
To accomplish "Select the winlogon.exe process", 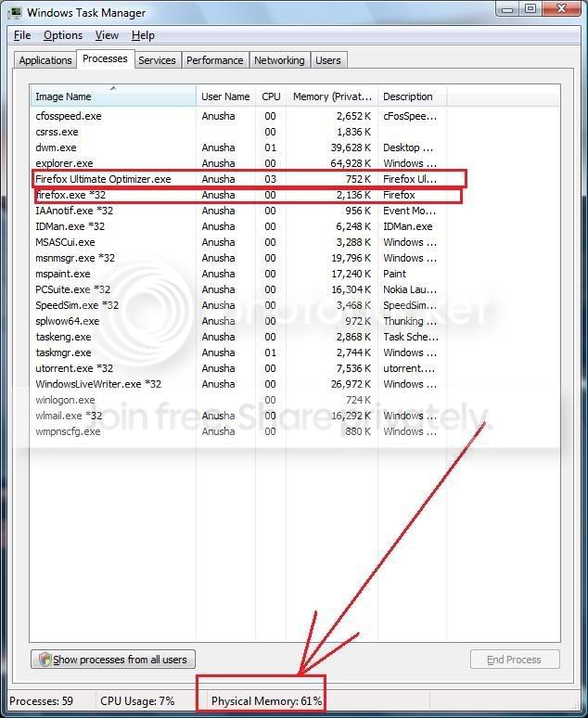I will (238, 400).
